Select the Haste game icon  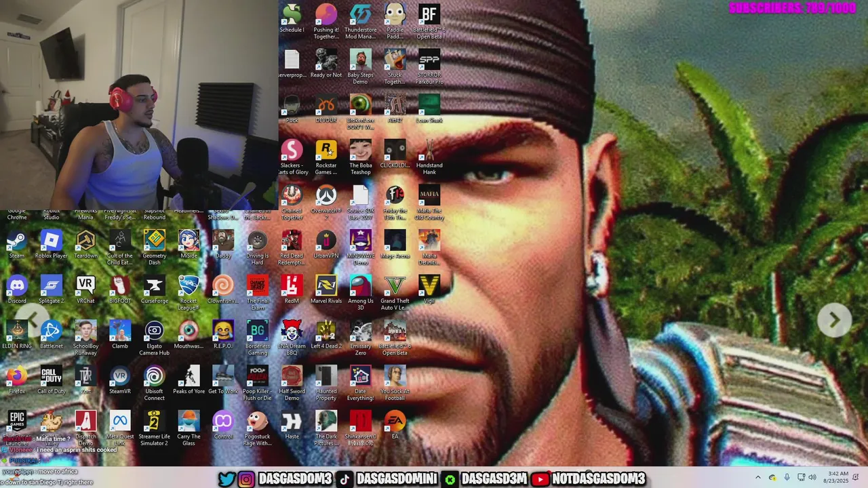[x=292, y=426]
